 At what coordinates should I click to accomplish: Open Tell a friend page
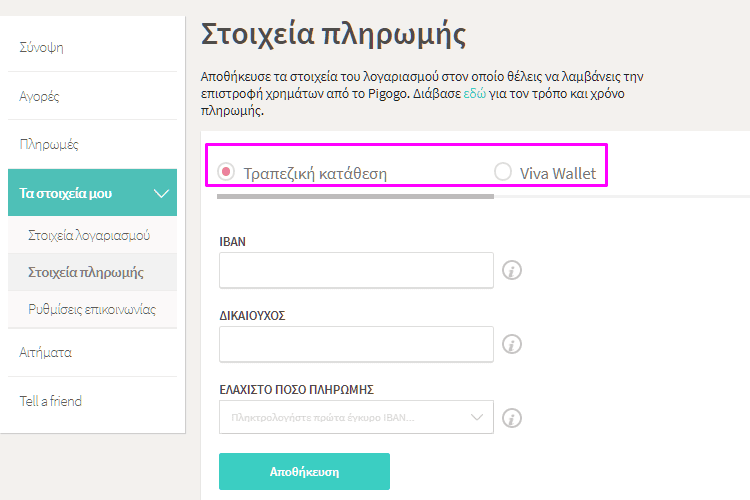[x=51, y=401]
